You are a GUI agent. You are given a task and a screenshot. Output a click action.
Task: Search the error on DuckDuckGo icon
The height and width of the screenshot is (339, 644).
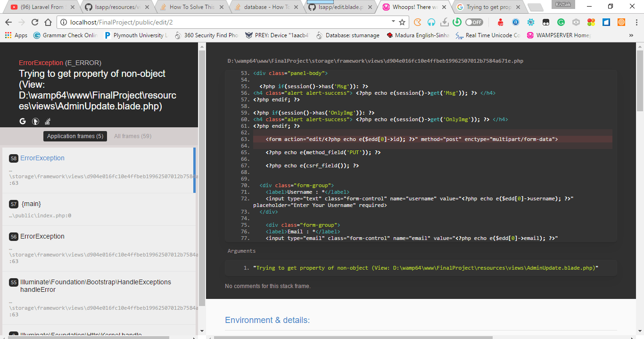pos(35,121)
